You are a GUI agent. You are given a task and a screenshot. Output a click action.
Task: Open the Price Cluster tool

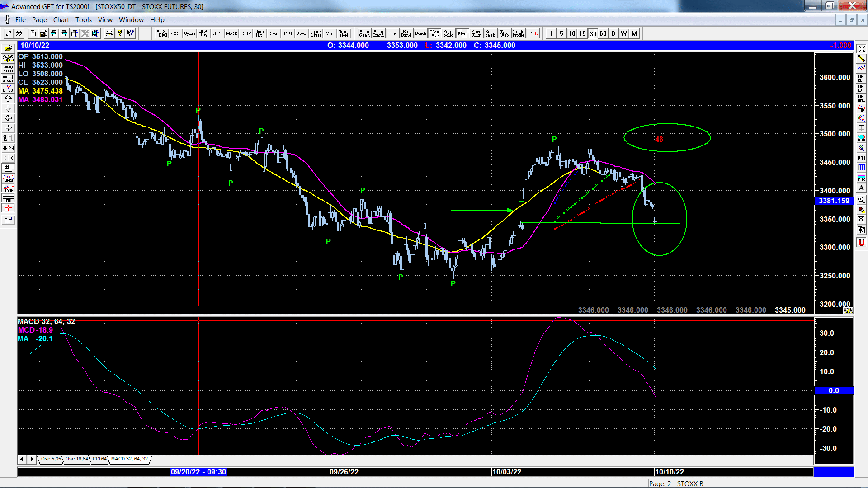click(476, 33)
